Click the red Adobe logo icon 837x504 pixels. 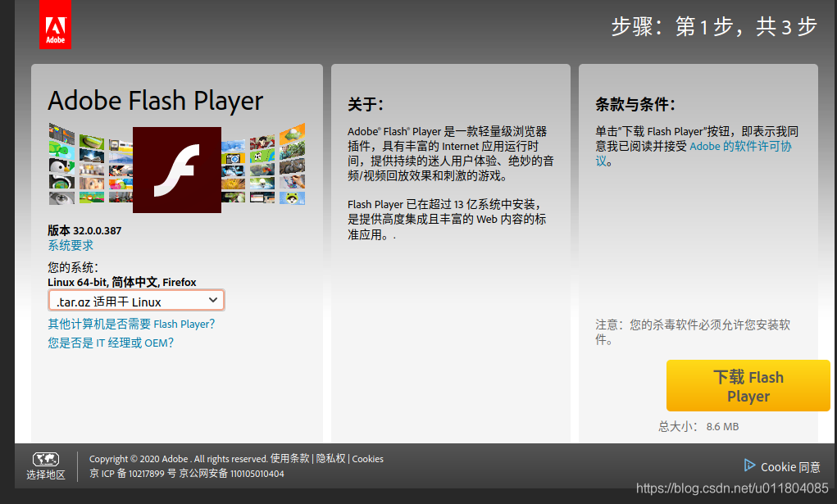[x=55, y=25]
